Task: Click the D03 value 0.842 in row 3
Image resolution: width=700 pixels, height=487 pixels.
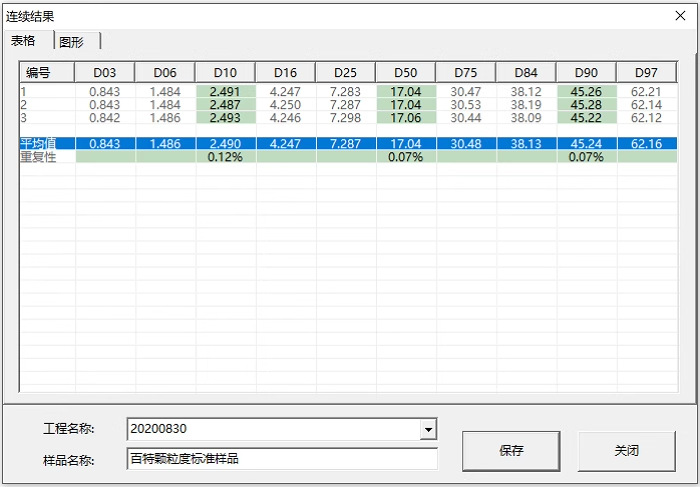Action: (x=104, y=118)
